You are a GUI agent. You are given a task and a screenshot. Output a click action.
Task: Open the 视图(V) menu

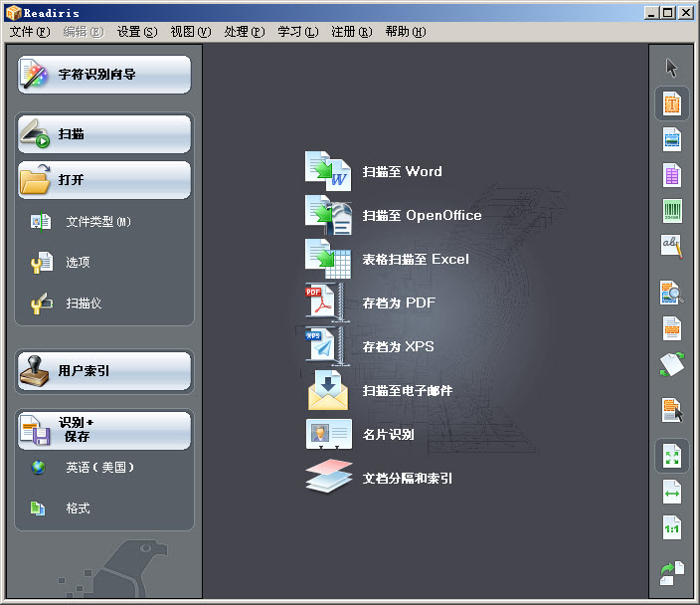[x=191, y=32]
